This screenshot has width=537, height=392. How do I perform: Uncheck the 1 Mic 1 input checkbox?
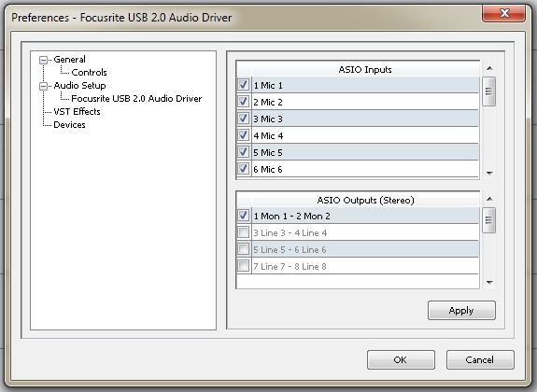pos(243,85)
